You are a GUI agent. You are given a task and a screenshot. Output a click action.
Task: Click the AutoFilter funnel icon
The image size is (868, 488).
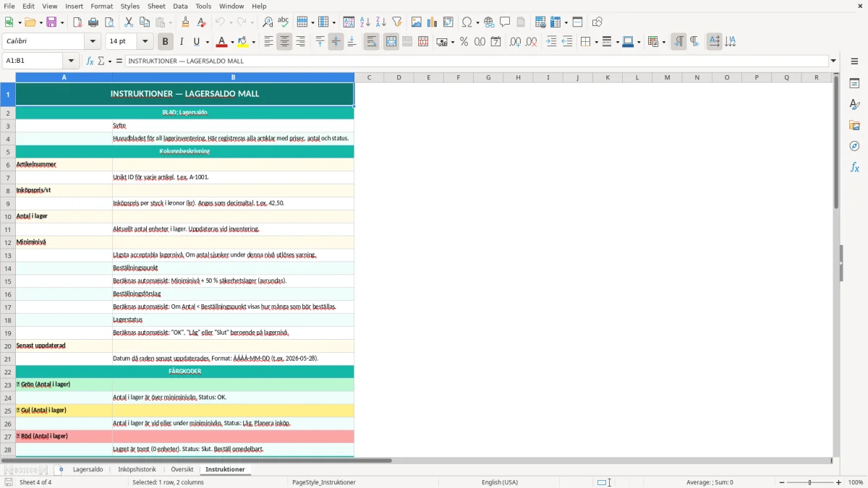(397, 22)
